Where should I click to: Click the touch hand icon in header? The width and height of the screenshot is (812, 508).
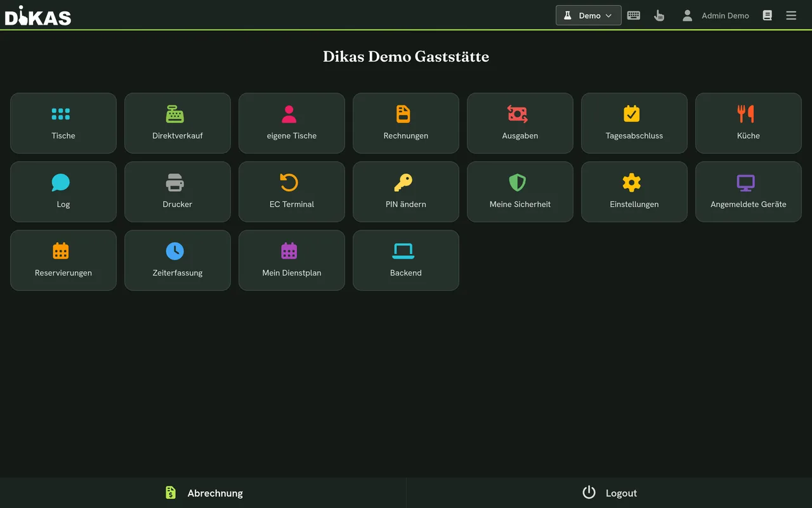click(659, 15)
